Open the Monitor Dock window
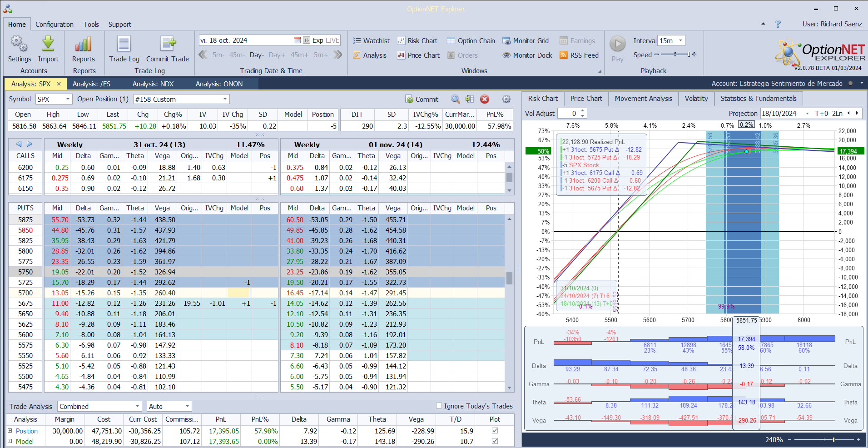The width and height of the screenshot is (868, 448). (527, 55)
